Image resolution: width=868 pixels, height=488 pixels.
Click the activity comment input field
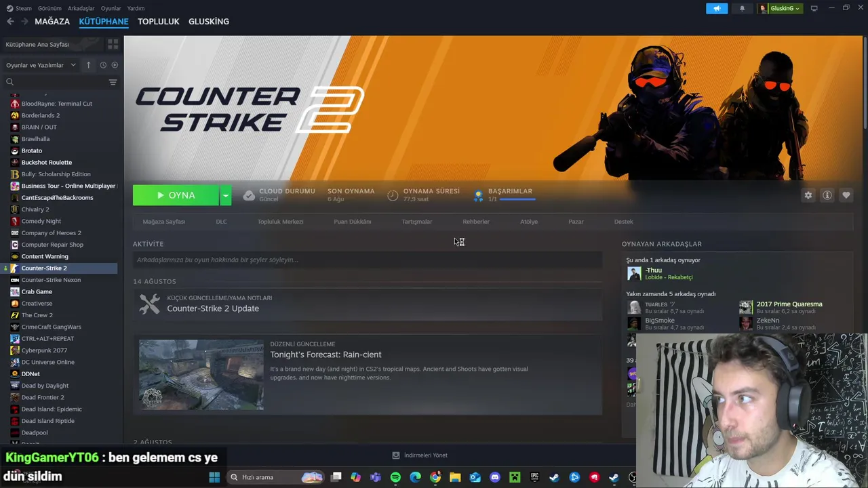(368, 260)
